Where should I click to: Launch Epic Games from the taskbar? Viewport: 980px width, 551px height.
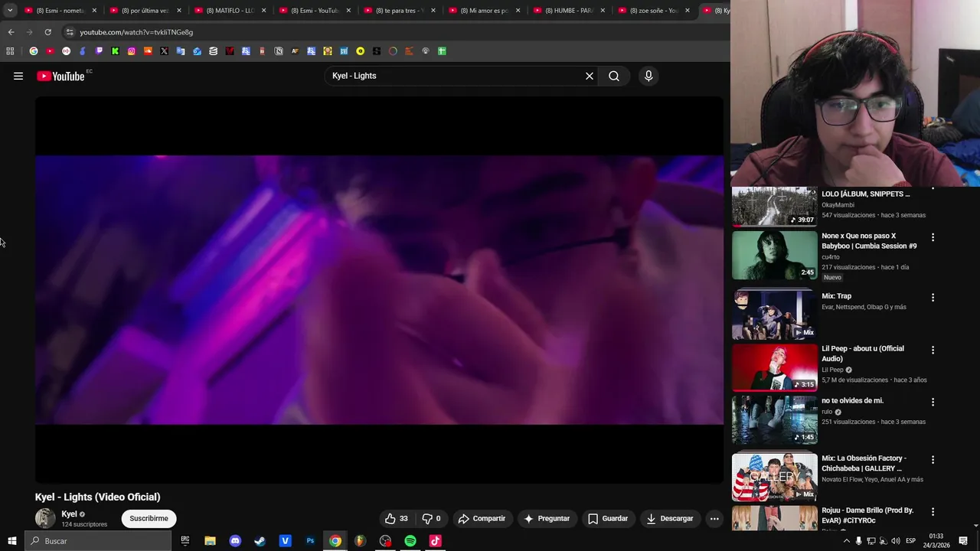185,541
